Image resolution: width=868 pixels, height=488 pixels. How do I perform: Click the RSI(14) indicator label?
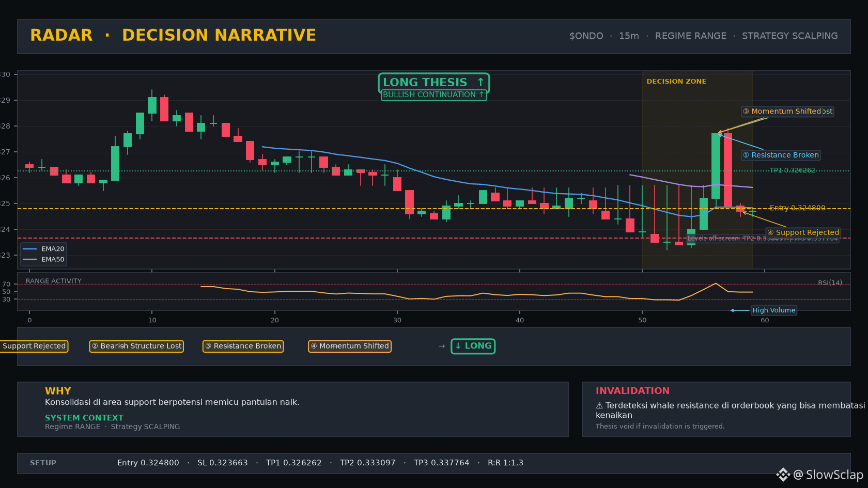pos(830,283)
